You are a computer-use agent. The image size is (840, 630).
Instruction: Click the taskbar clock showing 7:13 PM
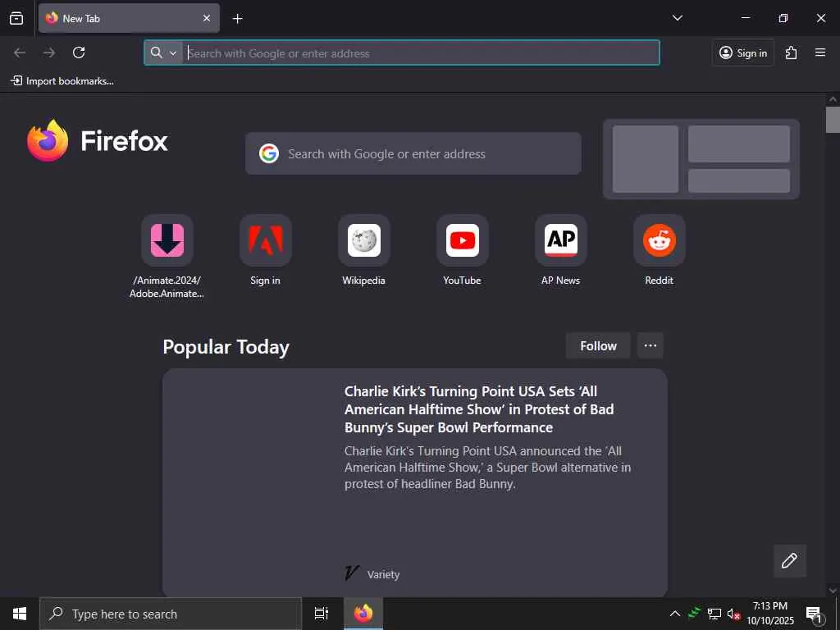point(770,614)
